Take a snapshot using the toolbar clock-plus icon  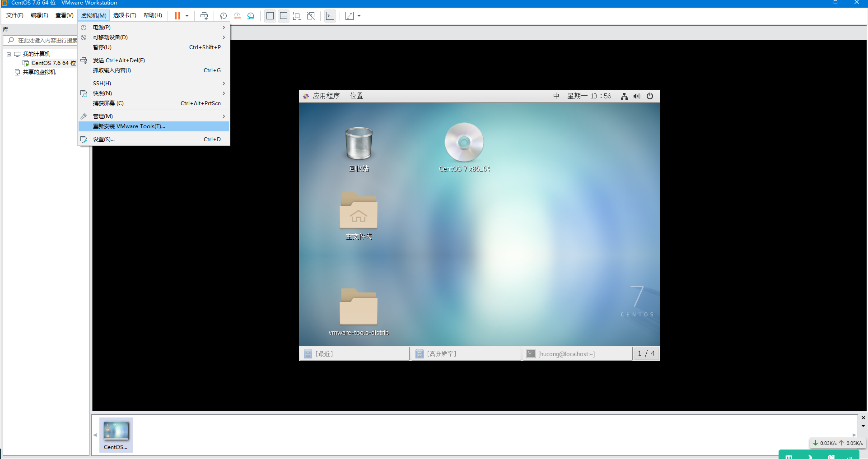(223, 16)
